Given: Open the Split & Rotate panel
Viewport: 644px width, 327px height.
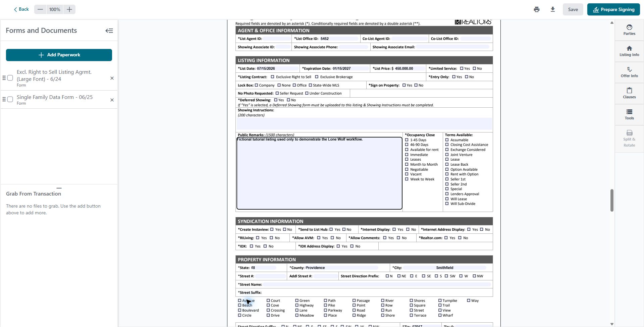Looking at the screenshot, I should click(629, 139).
